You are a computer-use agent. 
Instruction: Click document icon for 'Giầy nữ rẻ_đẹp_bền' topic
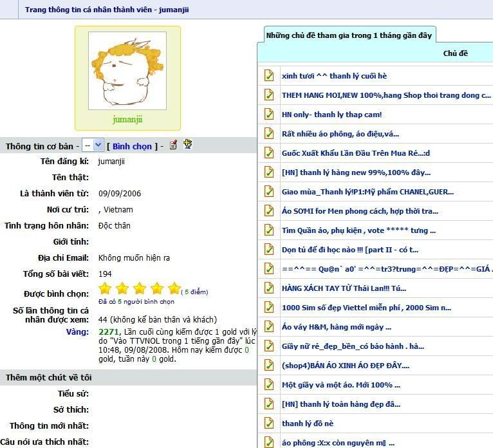click(269, 346)
